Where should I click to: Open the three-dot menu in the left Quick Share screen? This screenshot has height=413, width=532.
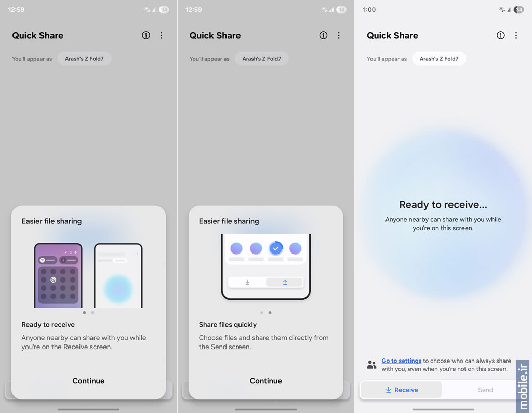(x=162, y=35)
